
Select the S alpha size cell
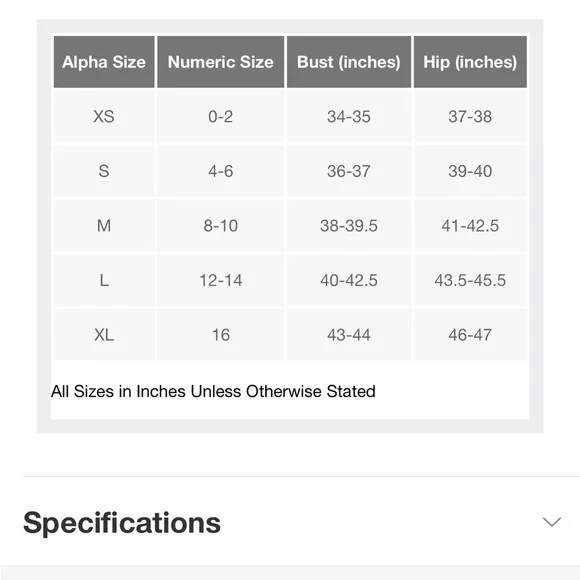[x=104, y=171]
